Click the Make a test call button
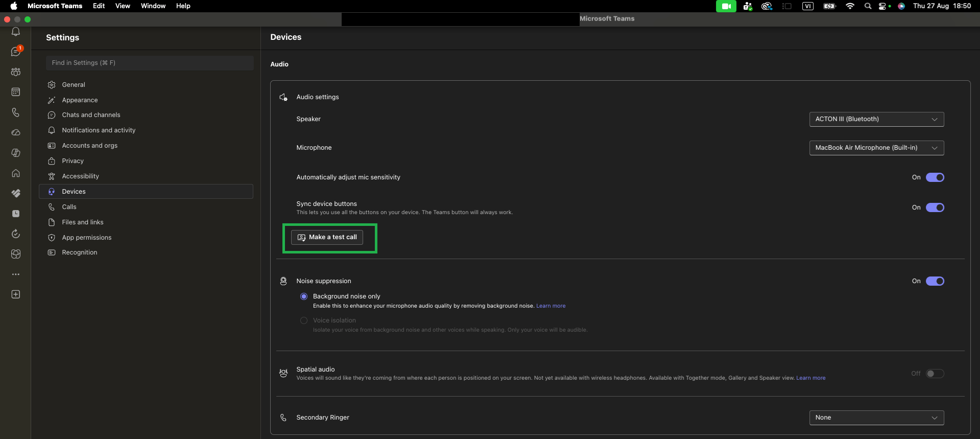This screenshot has height=439, width=980. pyautogui.click(x=327, y=237)
